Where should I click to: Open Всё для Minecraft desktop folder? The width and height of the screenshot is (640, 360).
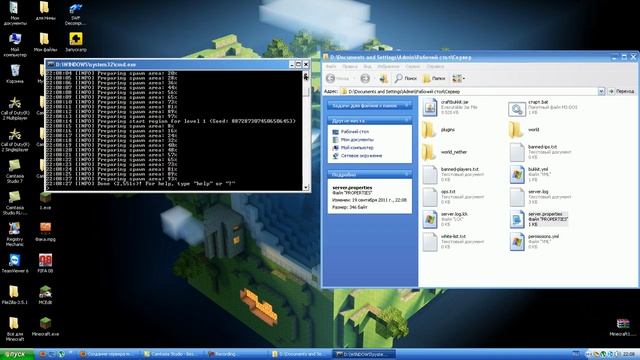15,329
